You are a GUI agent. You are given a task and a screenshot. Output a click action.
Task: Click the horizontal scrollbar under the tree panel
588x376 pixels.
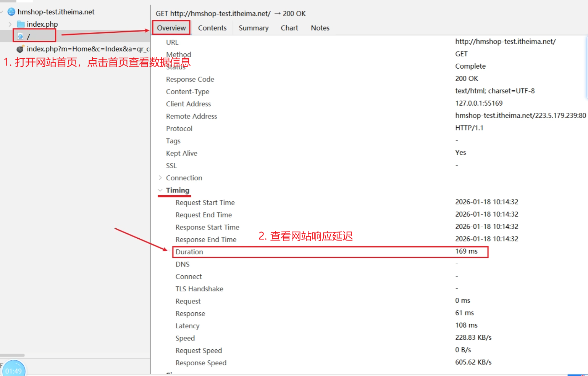[13, 355]
